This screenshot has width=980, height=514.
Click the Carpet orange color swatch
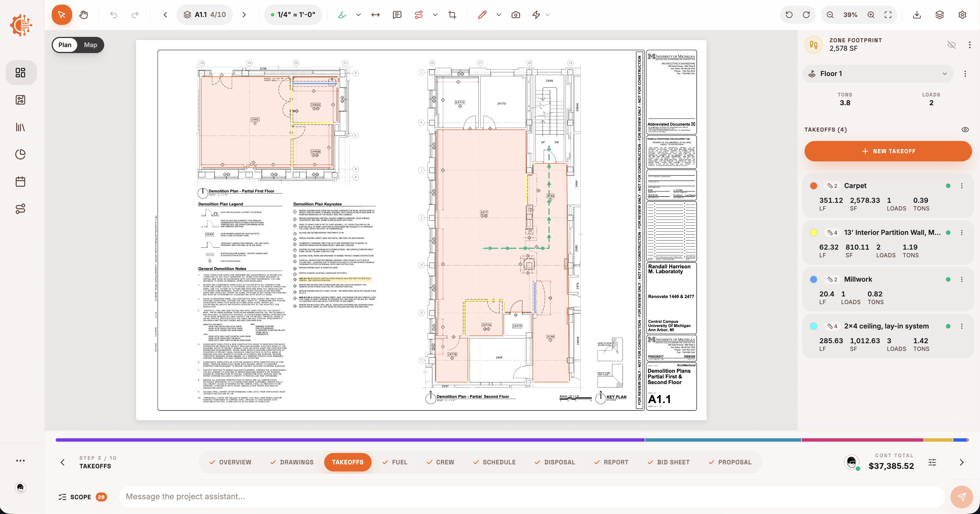pyautogui.click(x=814, y=186)
